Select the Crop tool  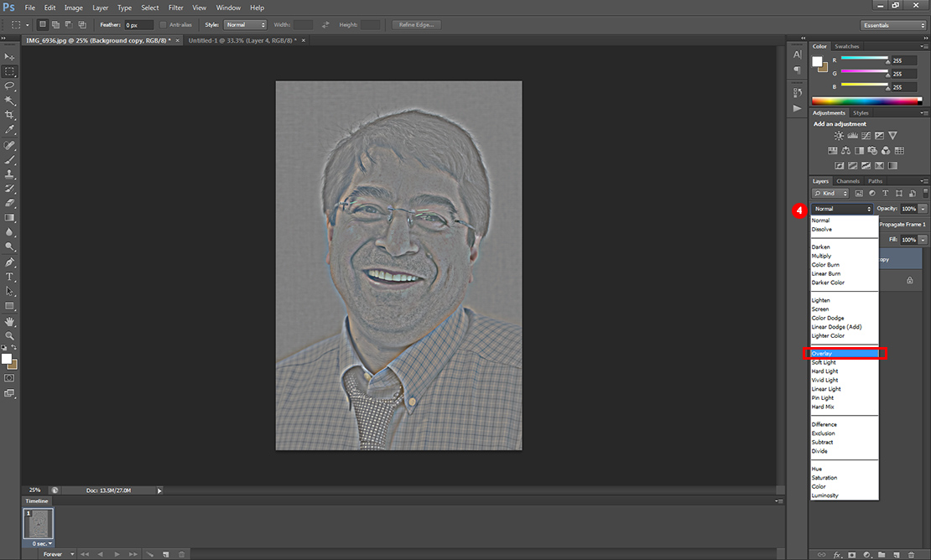pos(9,115)
